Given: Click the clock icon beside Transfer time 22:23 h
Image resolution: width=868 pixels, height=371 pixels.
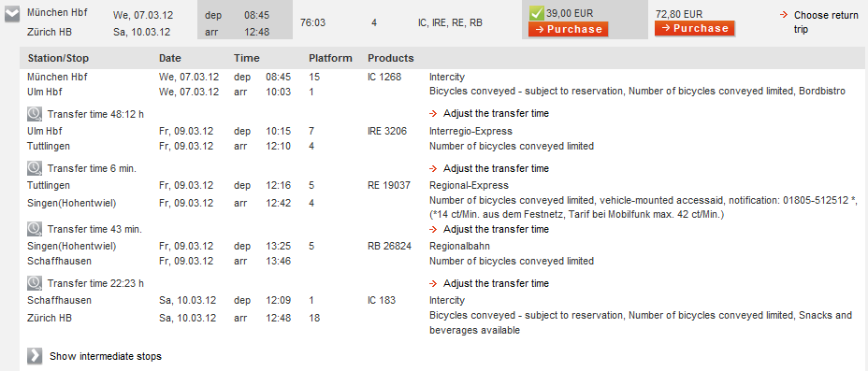Looking at the screenshot, I should pyautogui.click(x=35, y=283).
